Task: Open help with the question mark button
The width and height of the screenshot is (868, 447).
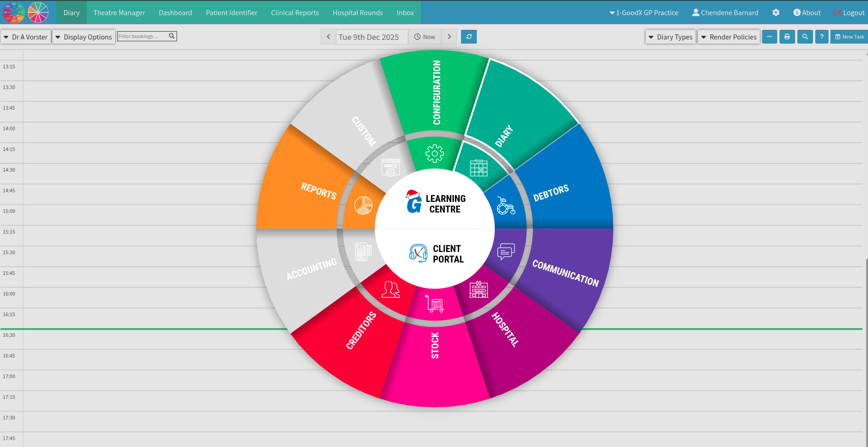Action: (822, 37)
